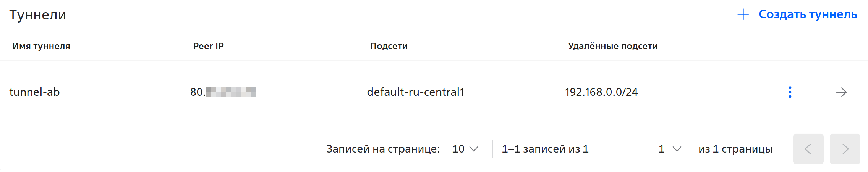Open the records per page dropdown
This screenshot has height=172, width=868.
(465, 149)
